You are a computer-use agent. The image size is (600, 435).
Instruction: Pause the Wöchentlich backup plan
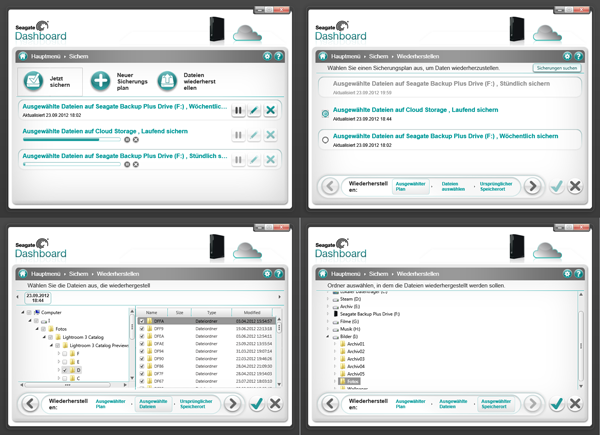pyautogui.click(x=238, y=110)
